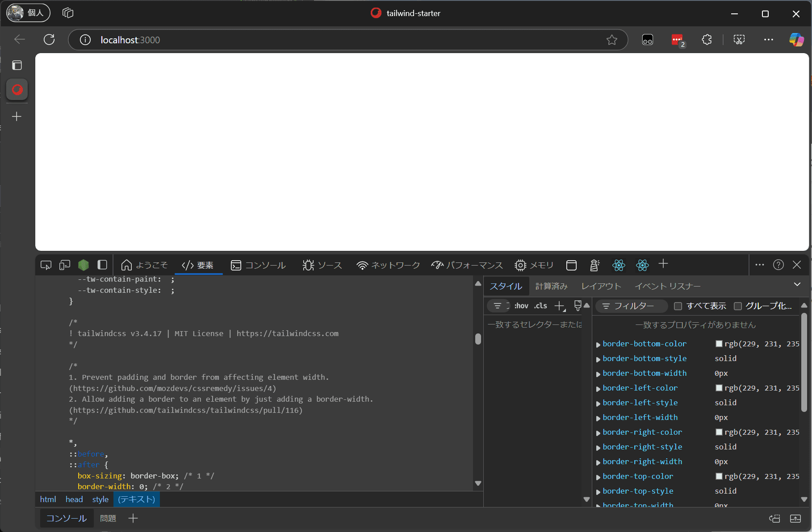Click the border-top-color color swatch
812x532 pixels.
pos(719,476)
